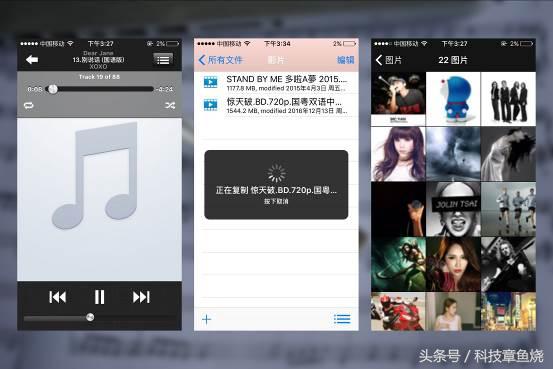Screen dimensions: 553x369
Task: Go back via 图片 chevron in gallery
Action: pyautogui.click(x=389, y=60)
